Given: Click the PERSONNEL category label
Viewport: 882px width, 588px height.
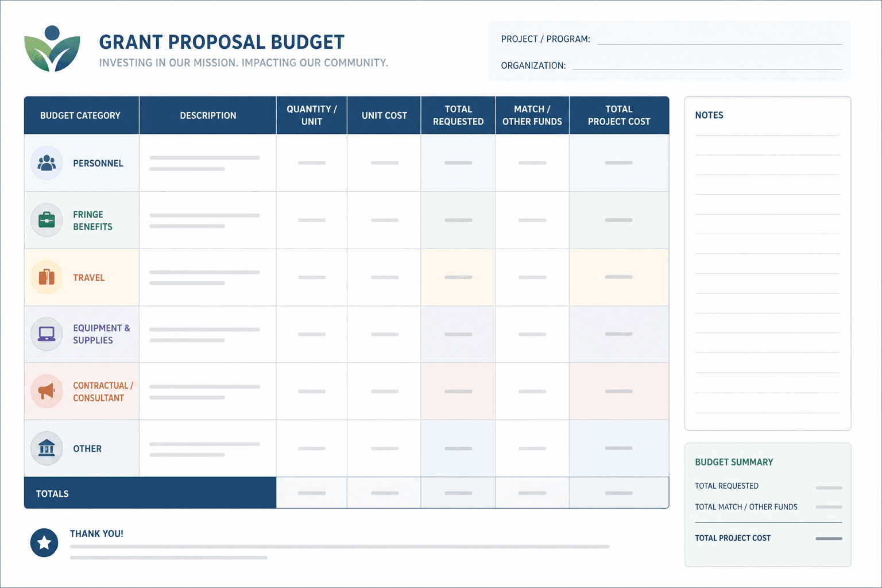Looking at the screenshot, I should [x=98, y=164].
